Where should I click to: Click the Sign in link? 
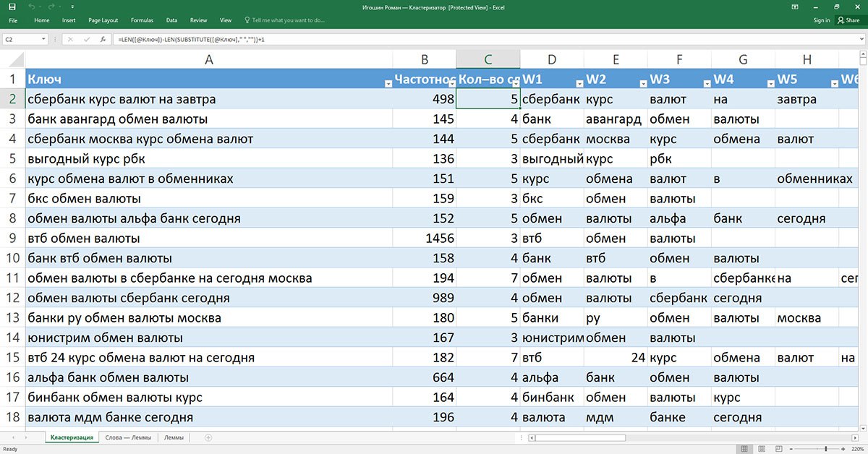822,20
